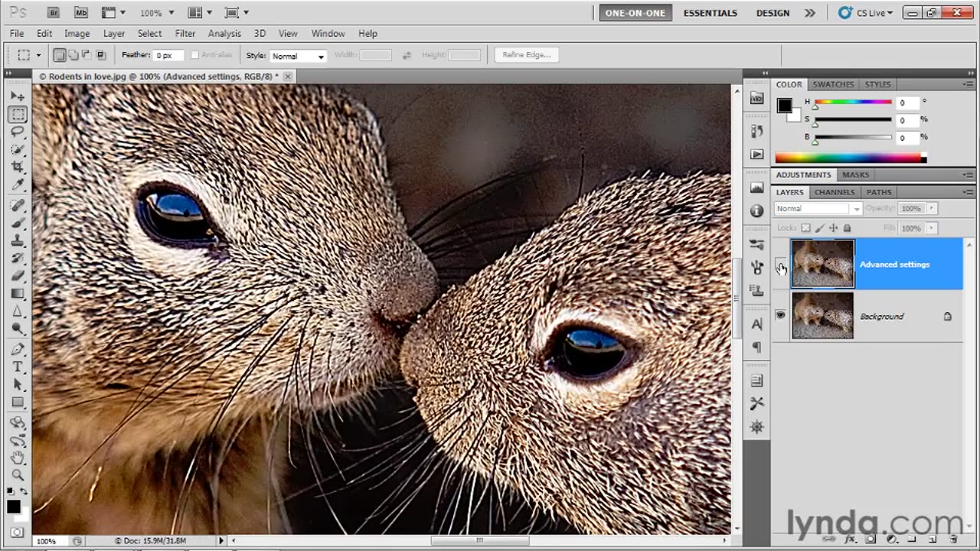The height and width of the screenshot is (551, 980).
Task: Select the Lasso tool
Action: coord(18,132)
